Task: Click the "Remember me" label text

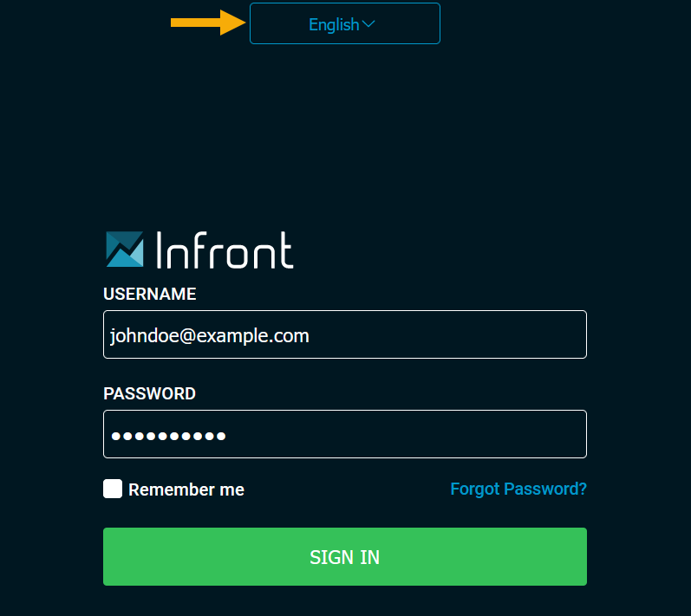Action: pyautogui.click(x=186, y=490)
